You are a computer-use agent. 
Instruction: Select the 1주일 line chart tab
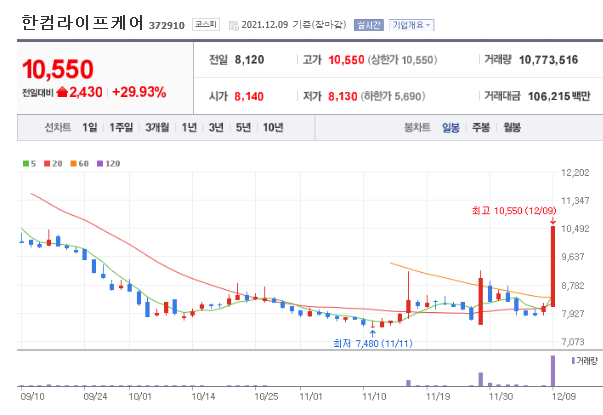[x=121, y=127]
